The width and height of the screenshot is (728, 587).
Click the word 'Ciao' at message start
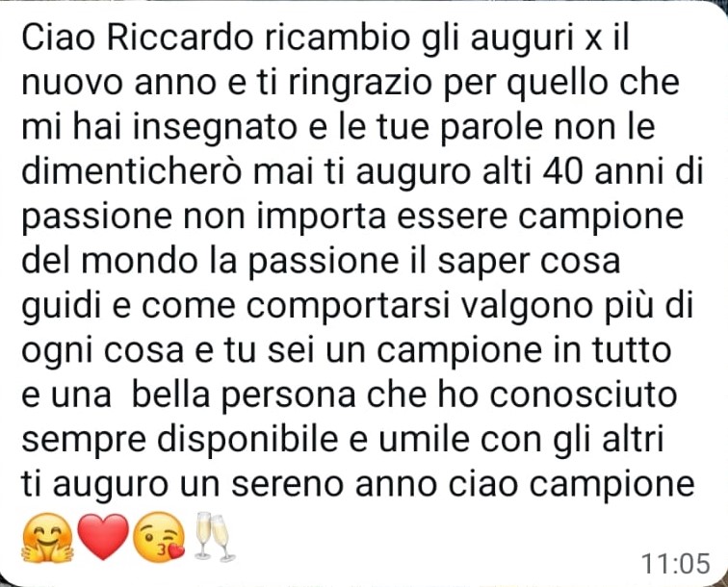tap(60, 38)
